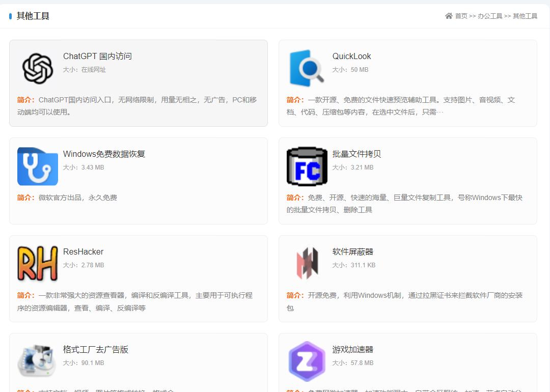Click the 格式工厂 format factory icon
The height and width of the screenshot is (392, 550).
(37, 360)
